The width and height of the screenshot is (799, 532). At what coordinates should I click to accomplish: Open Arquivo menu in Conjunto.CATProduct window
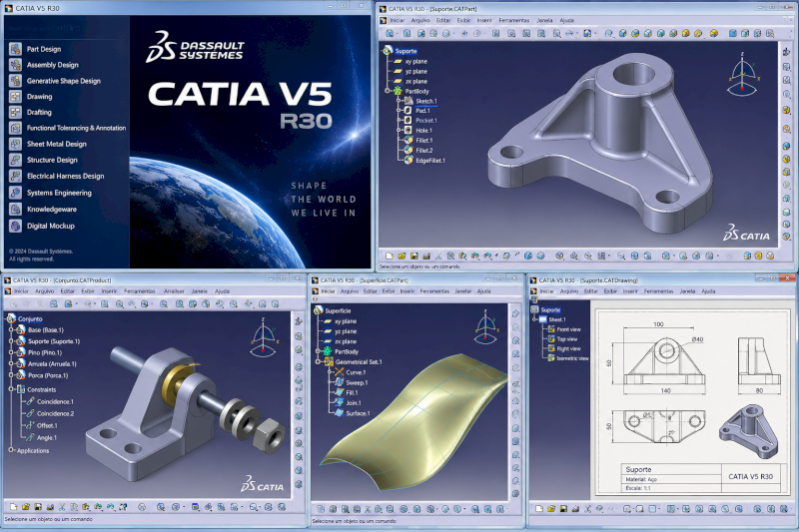click(44, 291)
